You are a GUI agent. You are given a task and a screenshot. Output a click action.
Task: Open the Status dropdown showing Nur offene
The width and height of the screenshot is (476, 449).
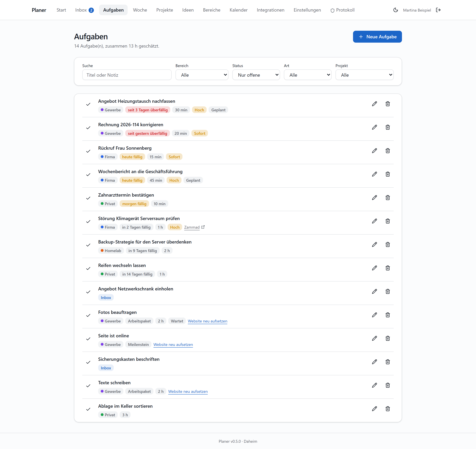click(256, 75)
